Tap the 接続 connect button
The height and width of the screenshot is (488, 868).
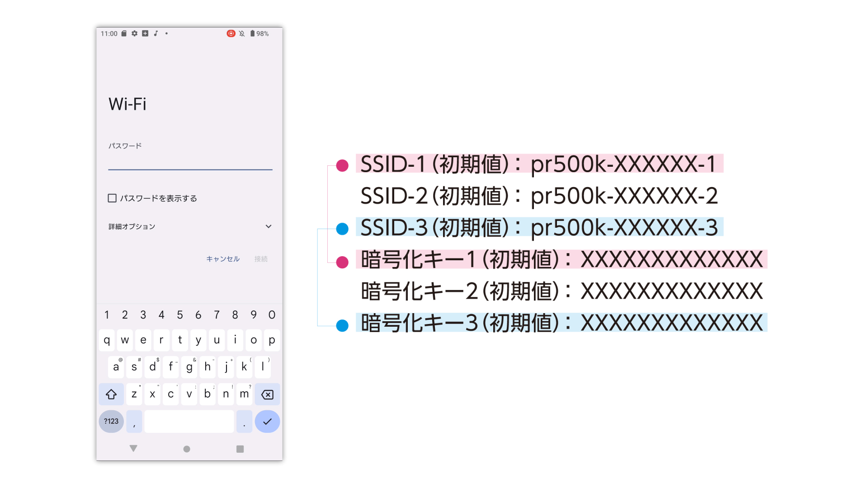[x=261, y=259]
